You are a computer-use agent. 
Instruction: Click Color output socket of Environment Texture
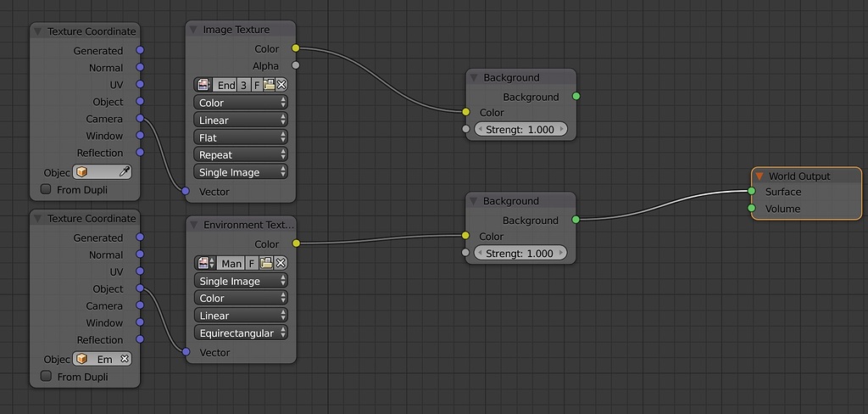click(x=296, y=243)
